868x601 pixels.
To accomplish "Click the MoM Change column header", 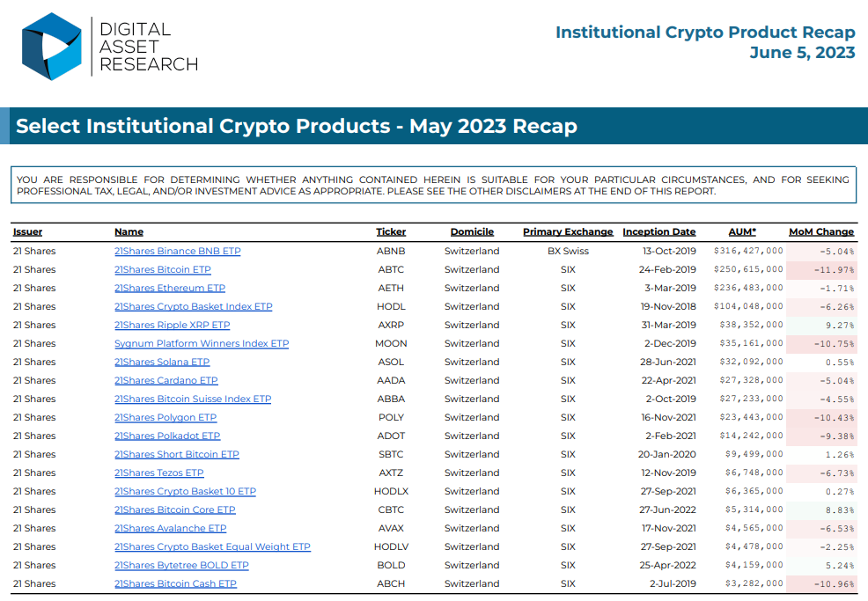I will point(821,232).
